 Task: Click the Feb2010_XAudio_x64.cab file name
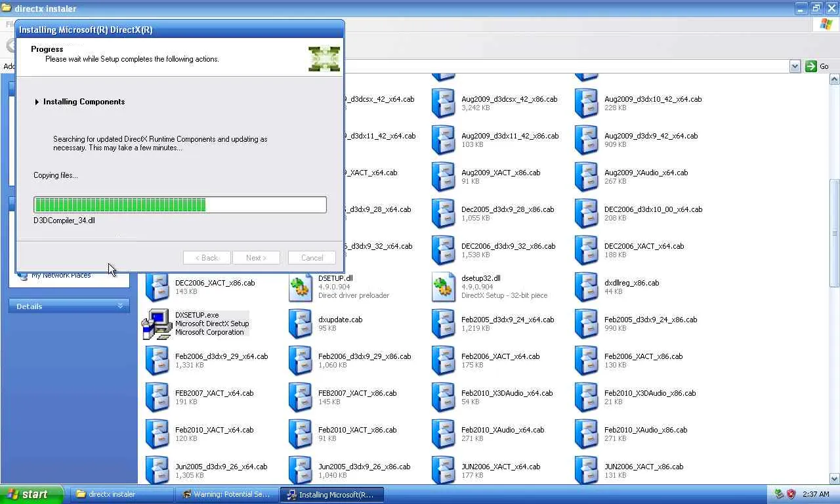coord(503,430)
